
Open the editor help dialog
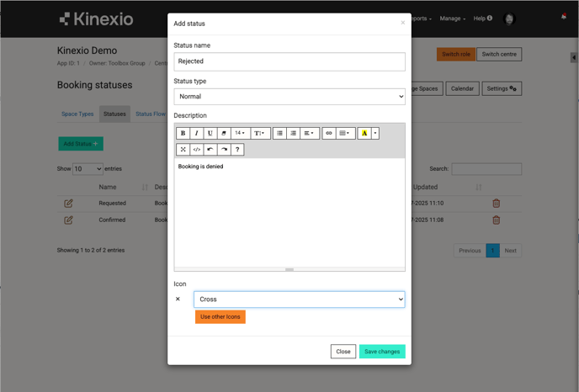237,150
